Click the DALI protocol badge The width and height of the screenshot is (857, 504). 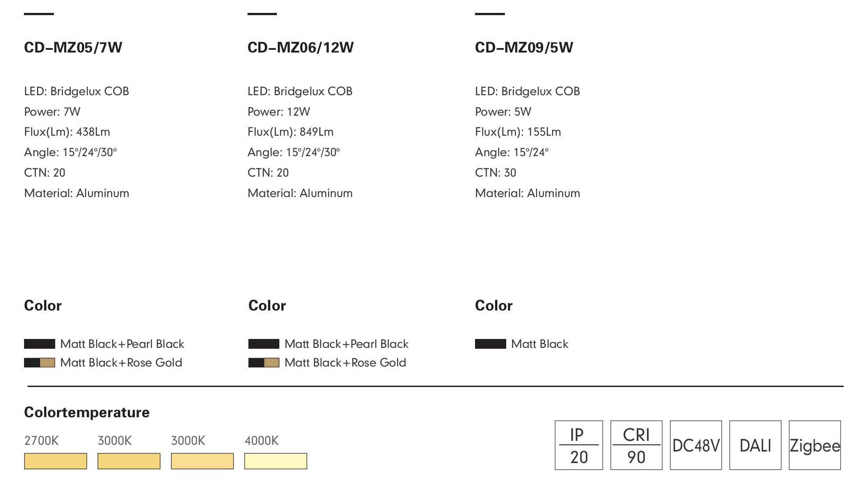[x=755, y=445]
